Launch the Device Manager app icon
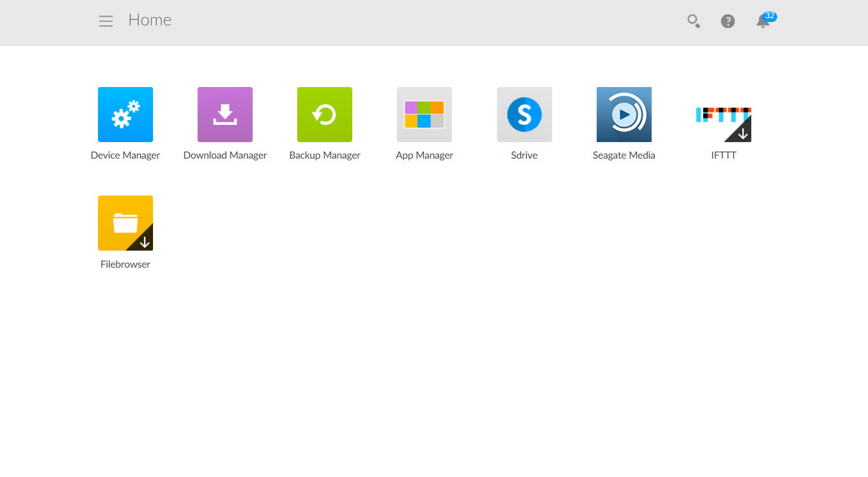 [125, 115]
